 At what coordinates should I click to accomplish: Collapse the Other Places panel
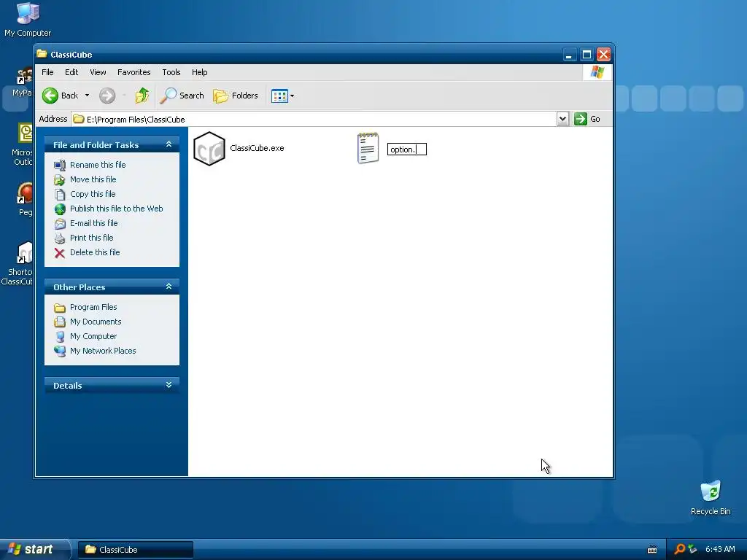[169, 287]
